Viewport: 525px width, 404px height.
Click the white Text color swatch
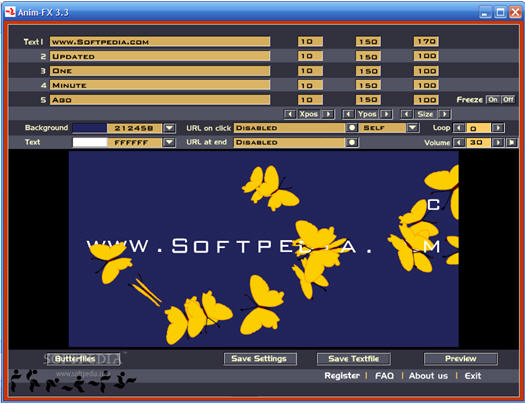point(90,142)
